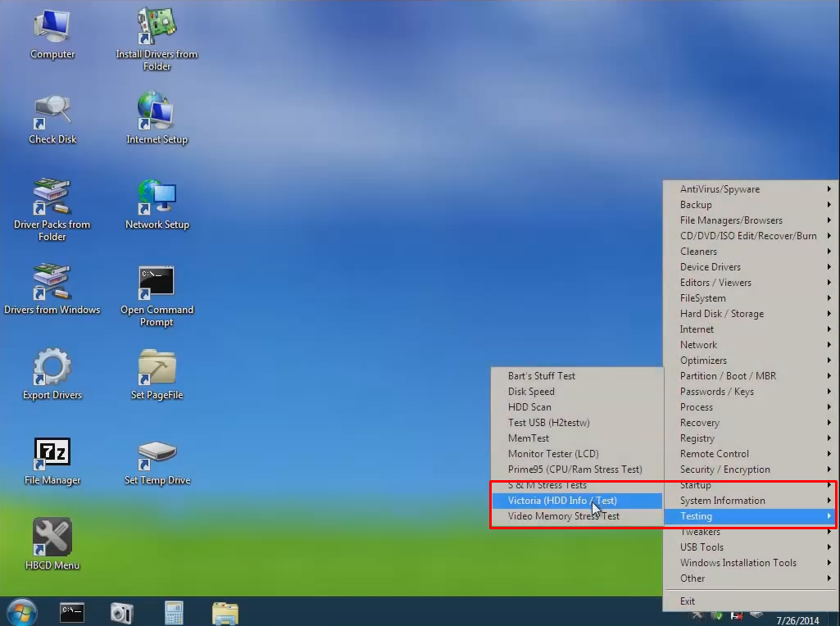Expand CD/DVD/ISO Edit/Recover/Burn submenu
This screenshot has height=626, width=840.
click(750, 236)
